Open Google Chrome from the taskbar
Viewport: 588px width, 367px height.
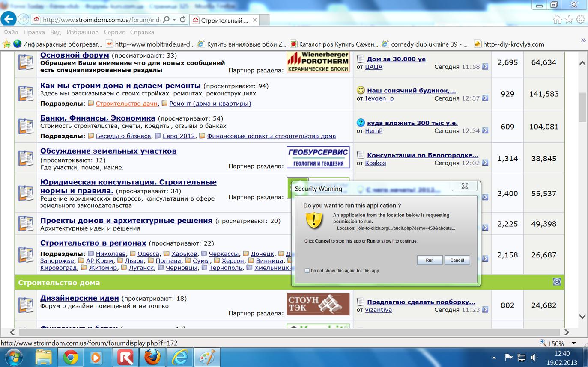tap(70, 357)
